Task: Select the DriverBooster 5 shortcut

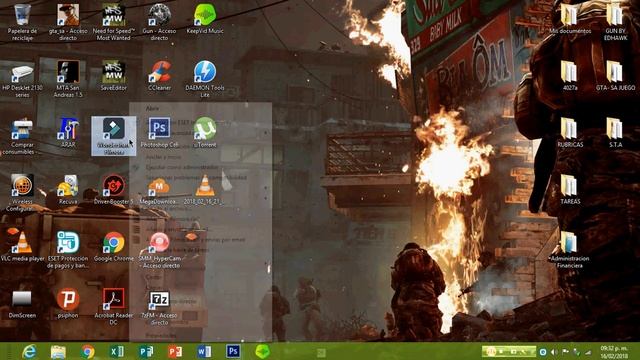Action: [113, 190]
